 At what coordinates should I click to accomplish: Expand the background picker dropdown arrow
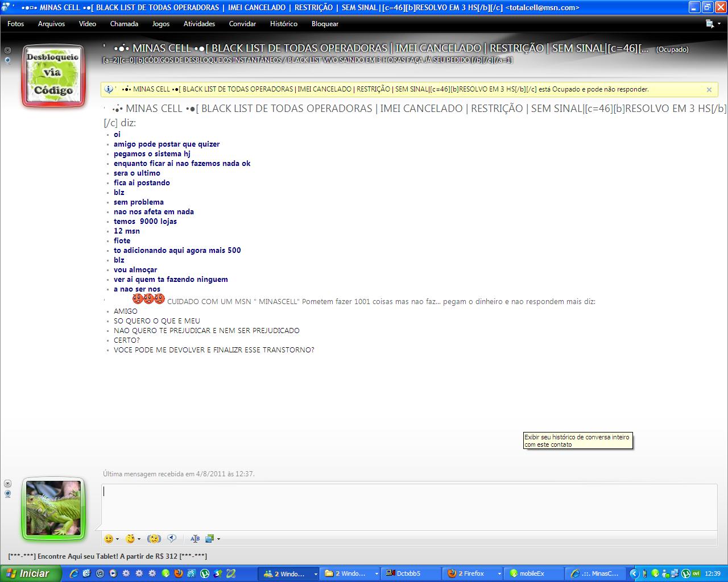(x=218, y=539)
